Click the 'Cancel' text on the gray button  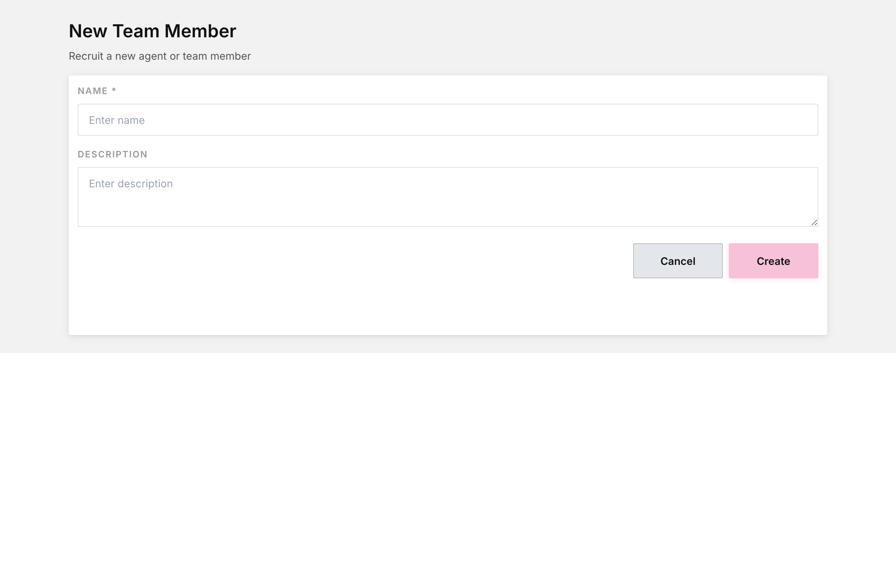678,261
